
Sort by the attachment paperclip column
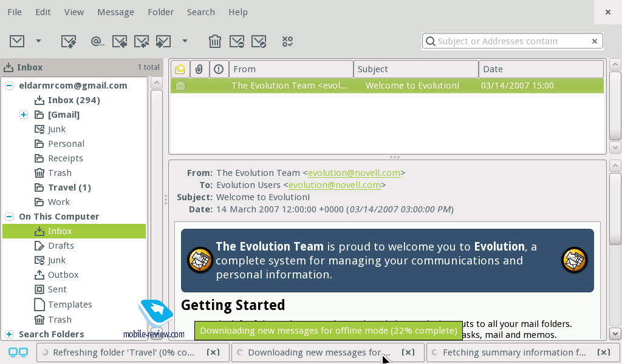tap(199, 69)
